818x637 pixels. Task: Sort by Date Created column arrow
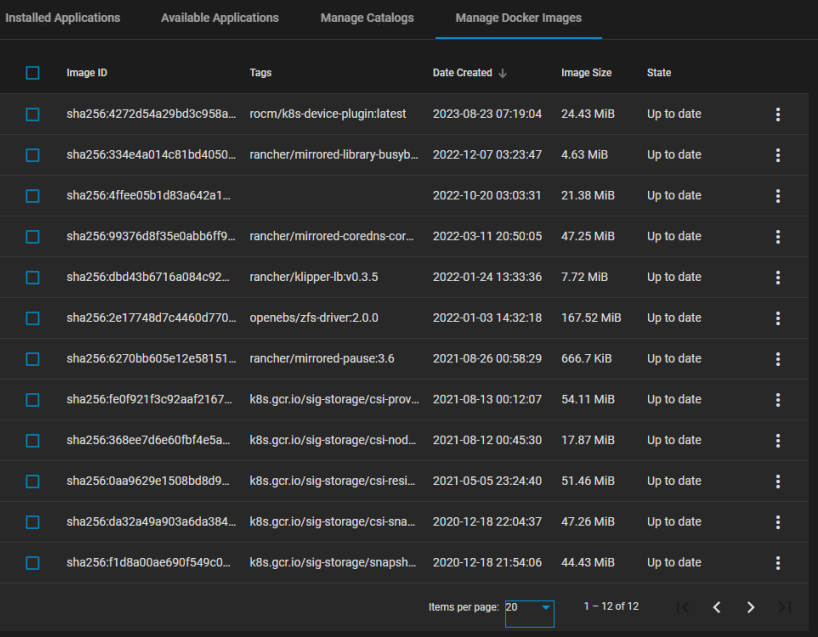pos(502,73)
